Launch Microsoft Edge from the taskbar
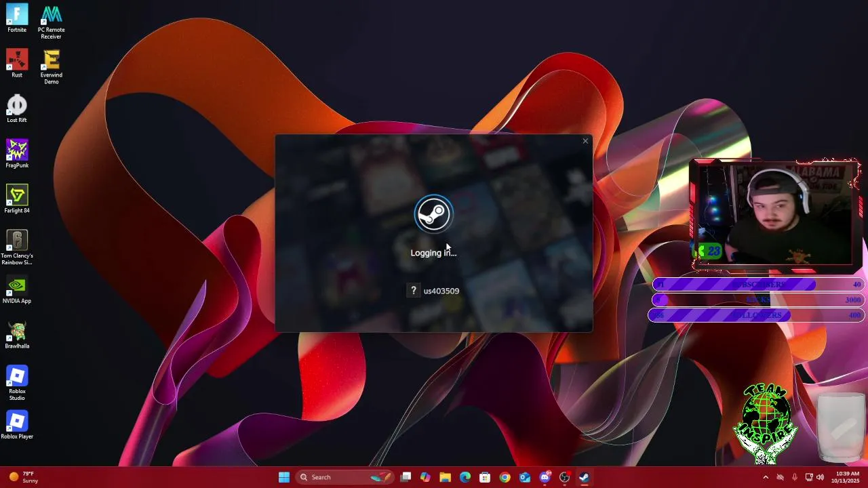The height and width of the screenshot is (488, 868). 465,477
